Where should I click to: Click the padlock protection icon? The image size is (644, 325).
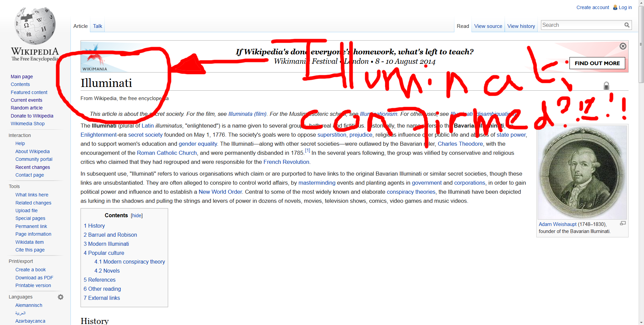tap(606, 86)
